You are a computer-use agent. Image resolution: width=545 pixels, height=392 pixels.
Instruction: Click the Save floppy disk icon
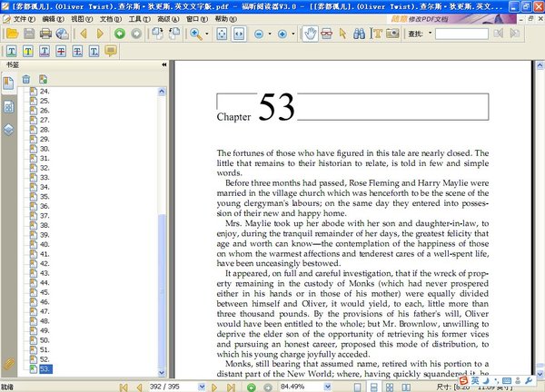[x=29, y=34]
